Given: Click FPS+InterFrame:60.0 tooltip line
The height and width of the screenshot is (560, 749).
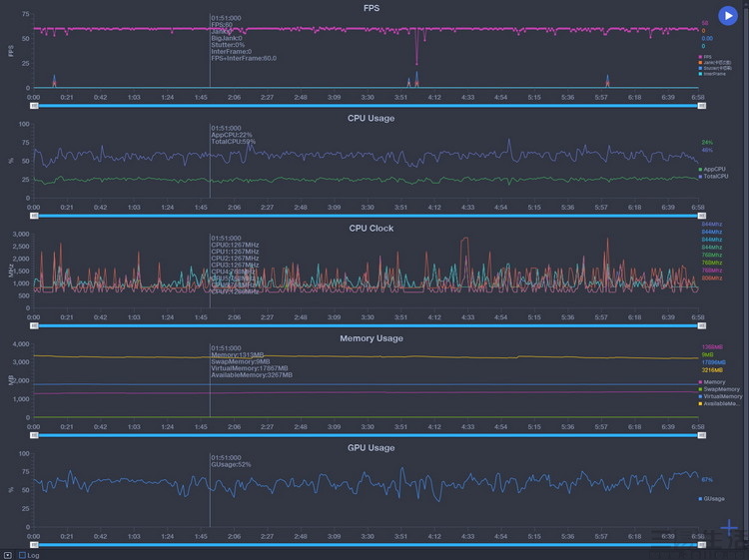Looking at the screenshot, I should click(x=244, y=58).
